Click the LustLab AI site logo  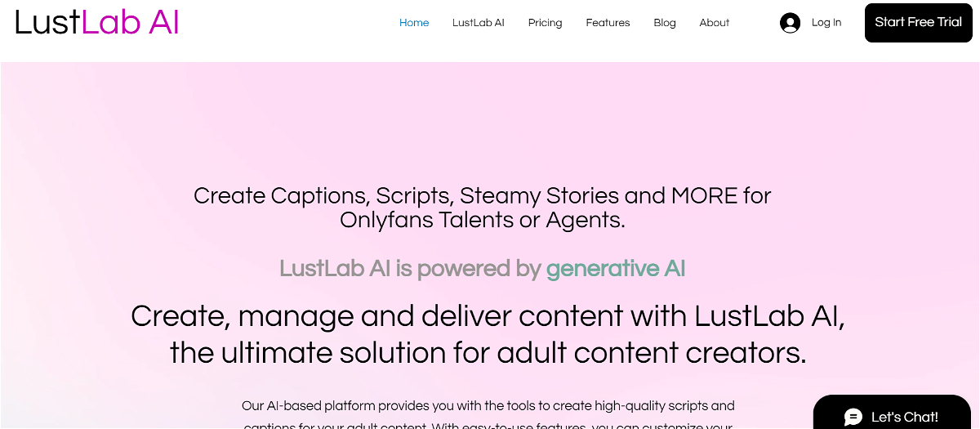pos(97,22)
